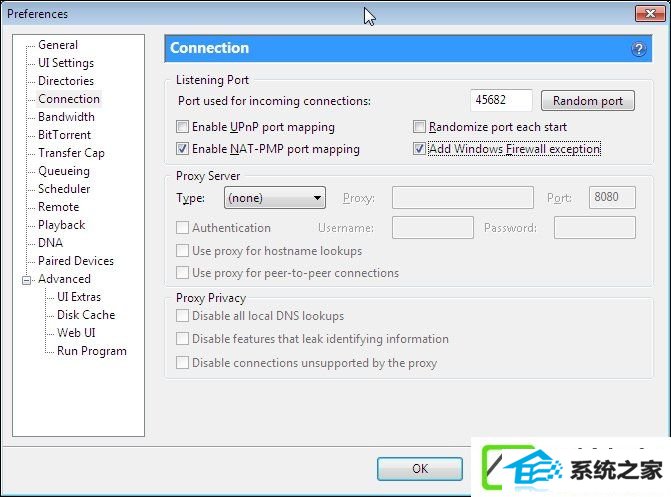Close the Preferences window

click(x=650, y=13)
